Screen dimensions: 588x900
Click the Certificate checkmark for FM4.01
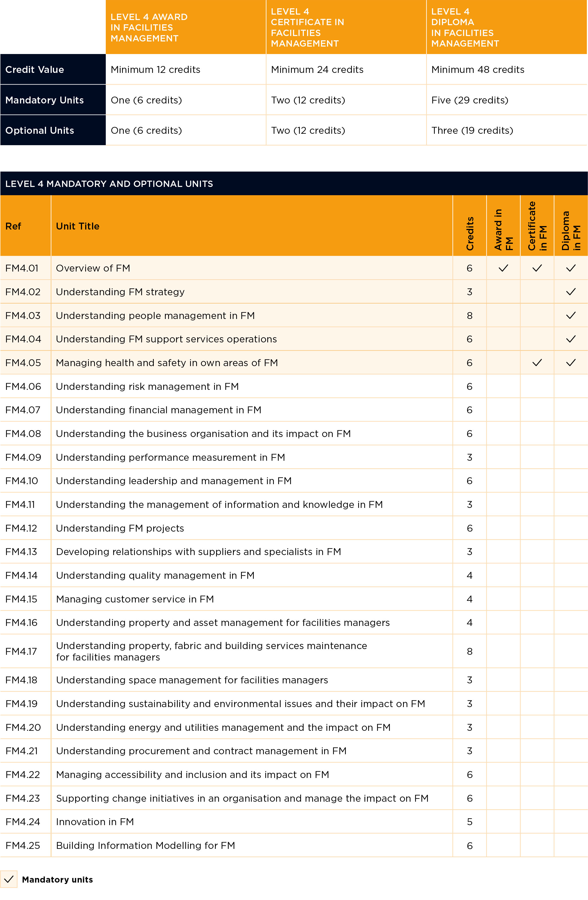[x=537, y=268]
